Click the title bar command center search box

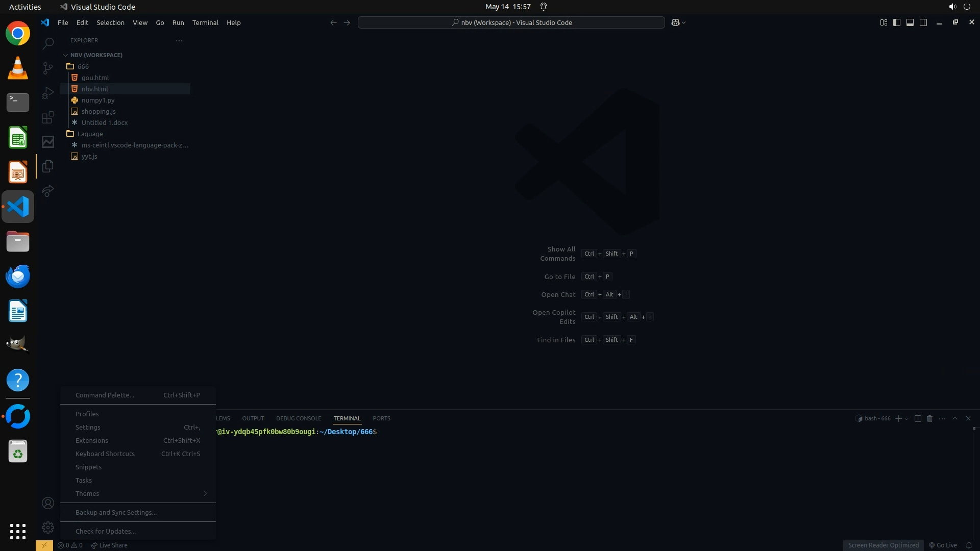click(x=511, y=22)
